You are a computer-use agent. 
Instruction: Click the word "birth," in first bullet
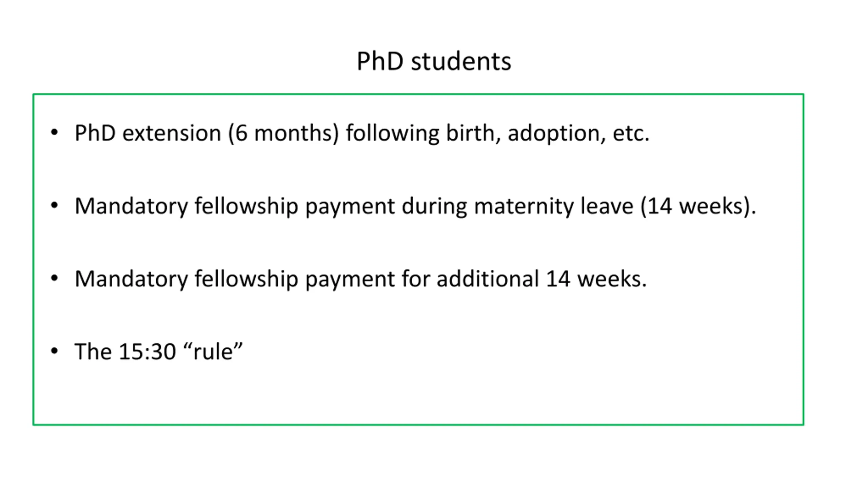click(473, 133)
